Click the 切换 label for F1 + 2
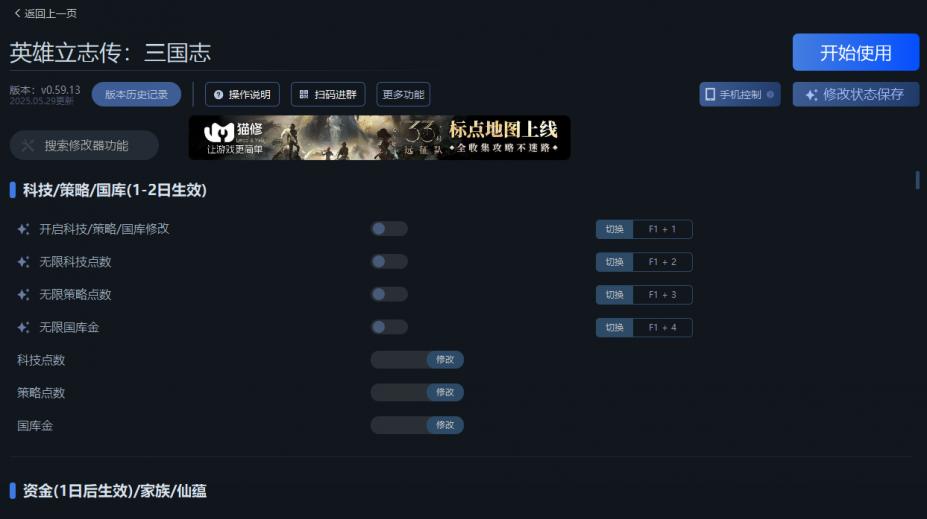927x519 pixels. [x=614, y=262]
